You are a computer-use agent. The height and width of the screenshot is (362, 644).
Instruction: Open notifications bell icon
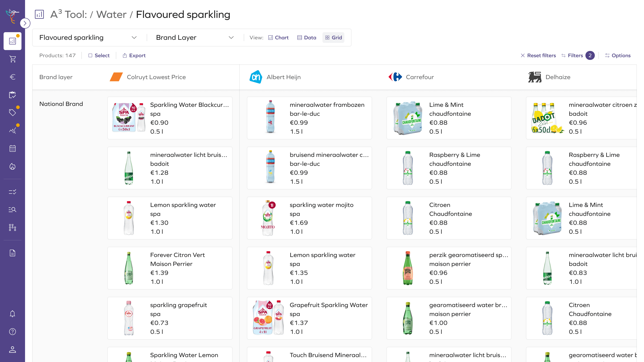13,314
